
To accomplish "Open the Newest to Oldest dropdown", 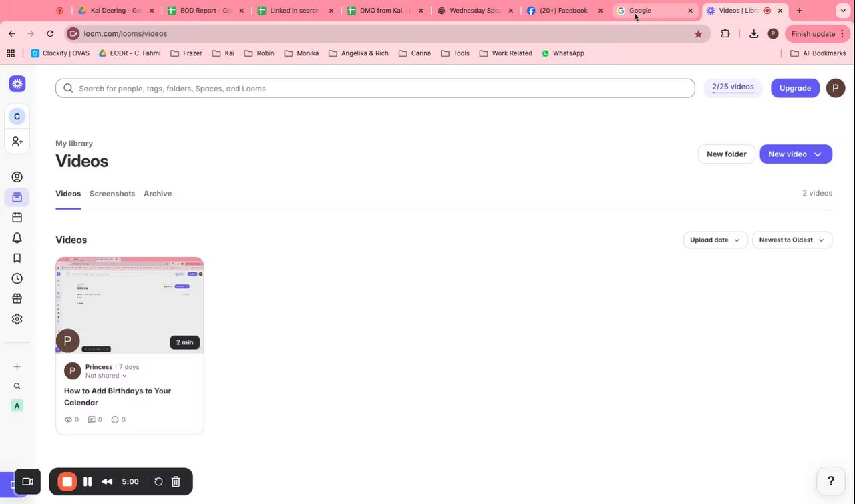I will [792, 240].
